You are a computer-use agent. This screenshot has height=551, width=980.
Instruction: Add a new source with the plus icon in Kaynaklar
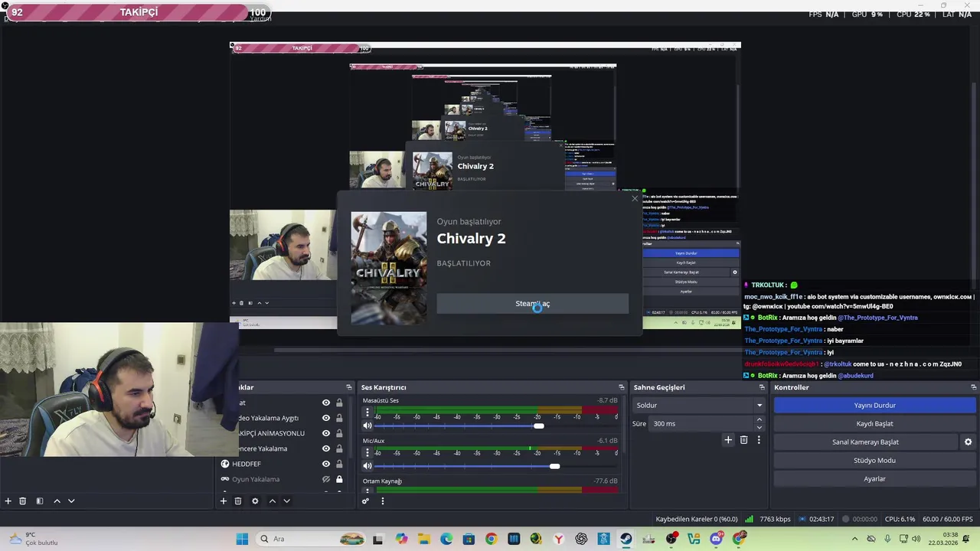coord(224,501)
